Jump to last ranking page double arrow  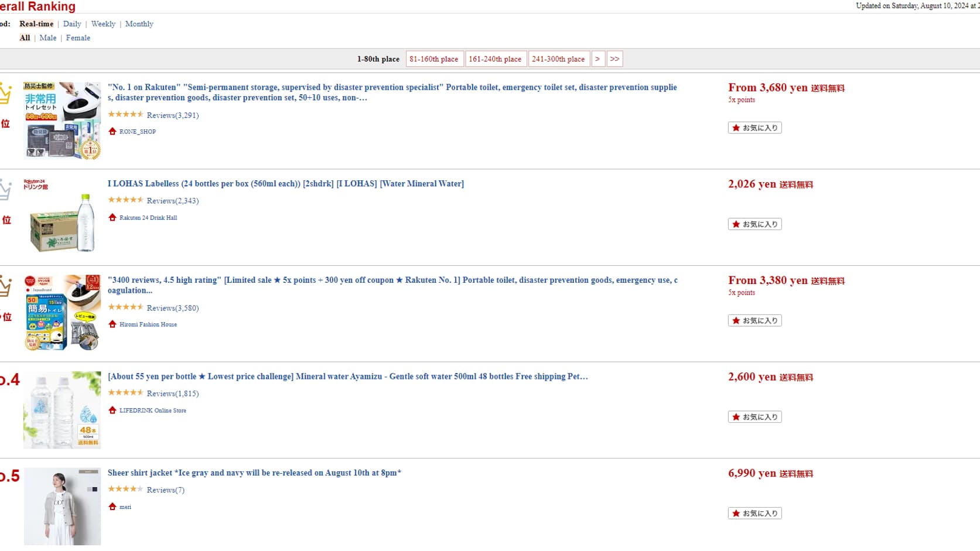614,59
